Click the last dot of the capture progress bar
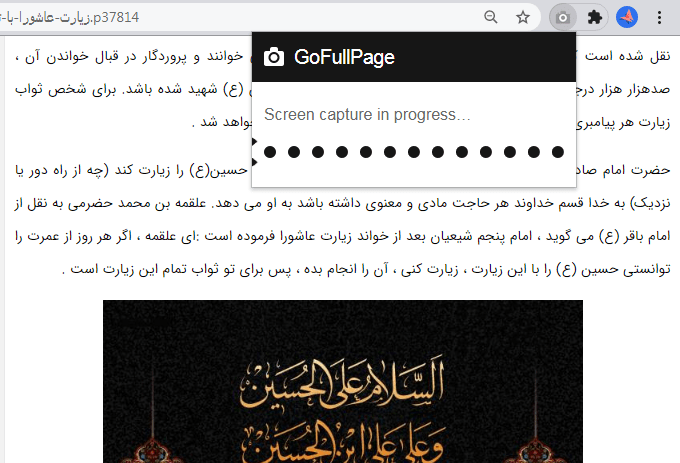Viewport: 680px width, 463px height. (x=558, y=152)
